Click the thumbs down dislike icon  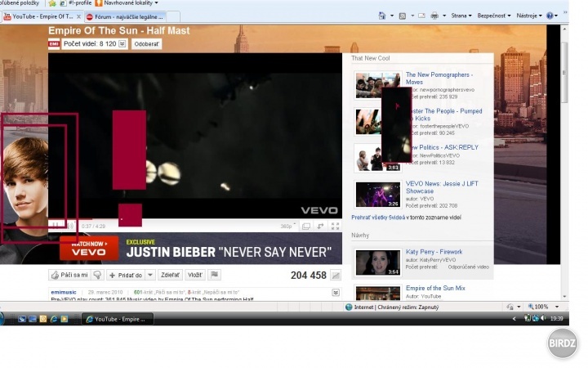tap(97, 276)
